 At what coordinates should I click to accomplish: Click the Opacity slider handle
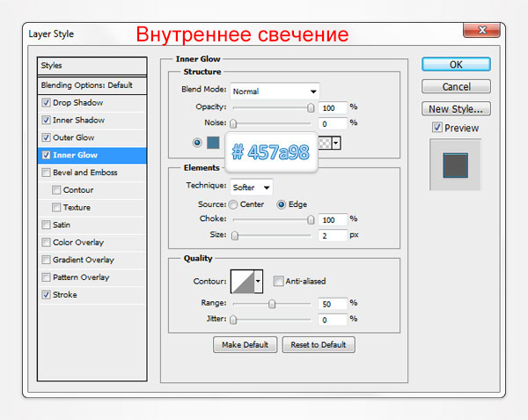[311, 107]
